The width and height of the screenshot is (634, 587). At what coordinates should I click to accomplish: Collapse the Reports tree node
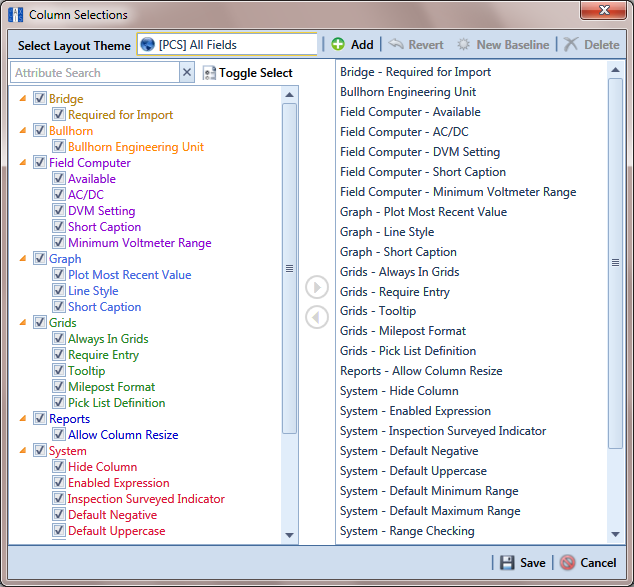(23, 418)
